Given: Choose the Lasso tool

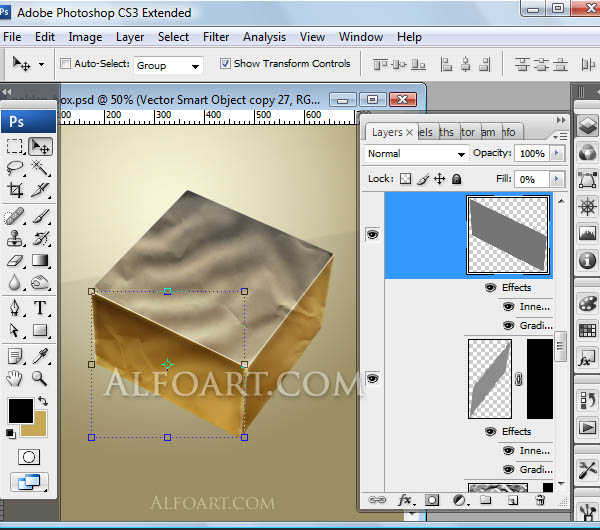Looking at the screenshot, I should 15,168.
